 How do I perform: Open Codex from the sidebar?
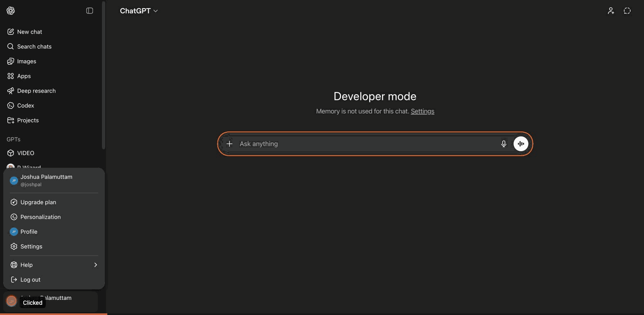click(51, 105)
